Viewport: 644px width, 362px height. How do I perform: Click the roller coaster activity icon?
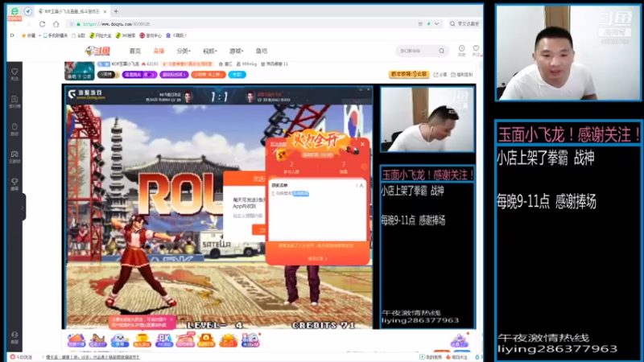click(97, 340)
